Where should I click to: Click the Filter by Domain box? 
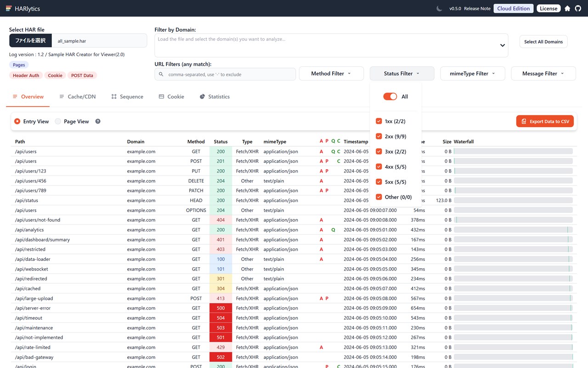pyautogui.click(x=331, y=45)
